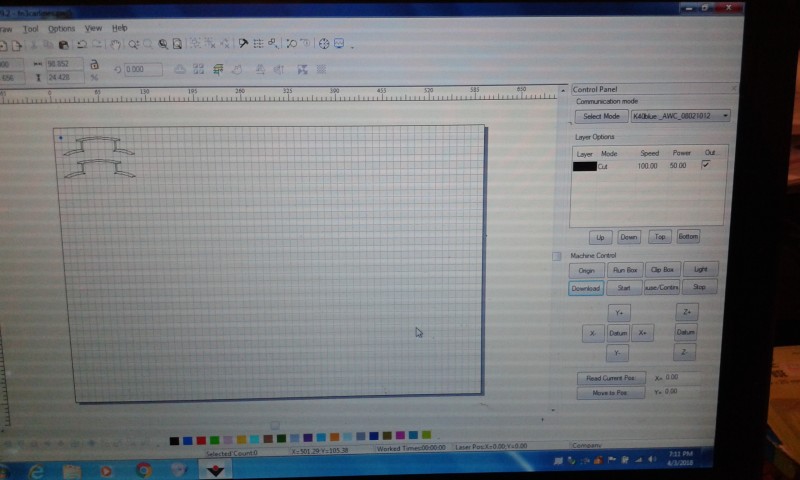
Task: Click the undo arrow icon
Action: point(82,44)
